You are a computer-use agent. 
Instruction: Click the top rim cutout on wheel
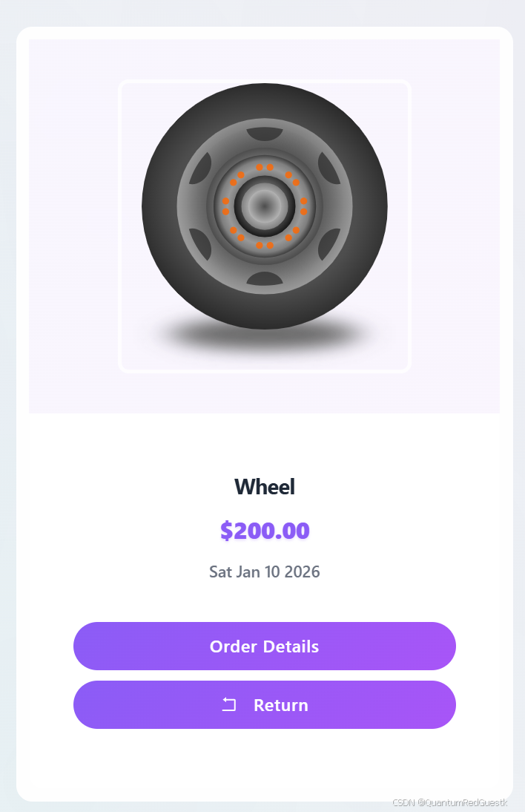(x=264, y=134)
